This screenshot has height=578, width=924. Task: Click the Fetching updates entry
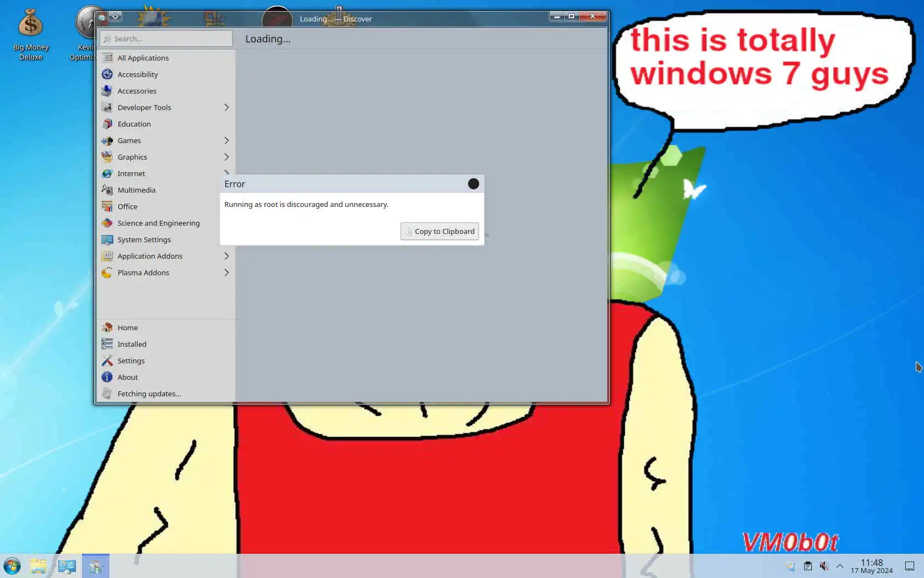click(166, 394)
